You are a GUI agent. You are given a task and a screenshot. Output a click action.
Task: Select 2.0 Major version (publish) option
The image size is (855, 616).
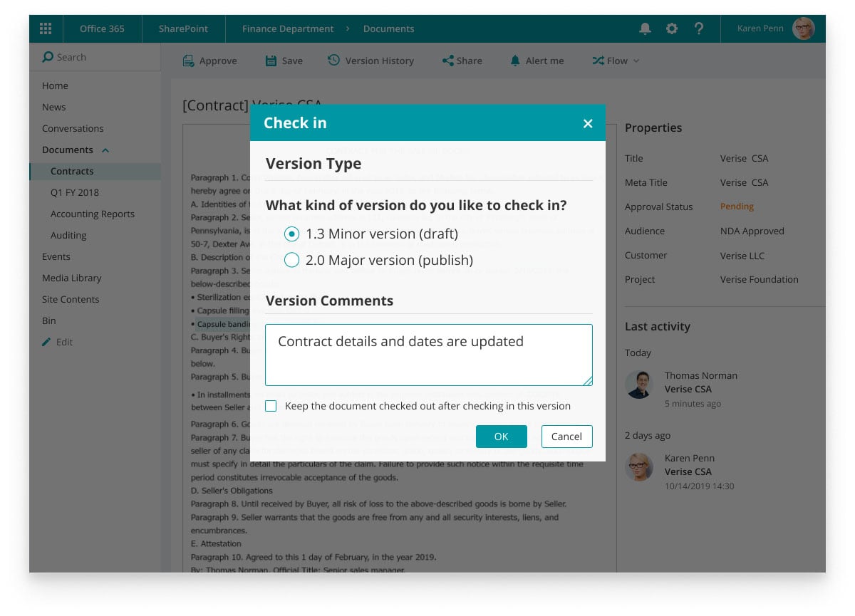291,260
